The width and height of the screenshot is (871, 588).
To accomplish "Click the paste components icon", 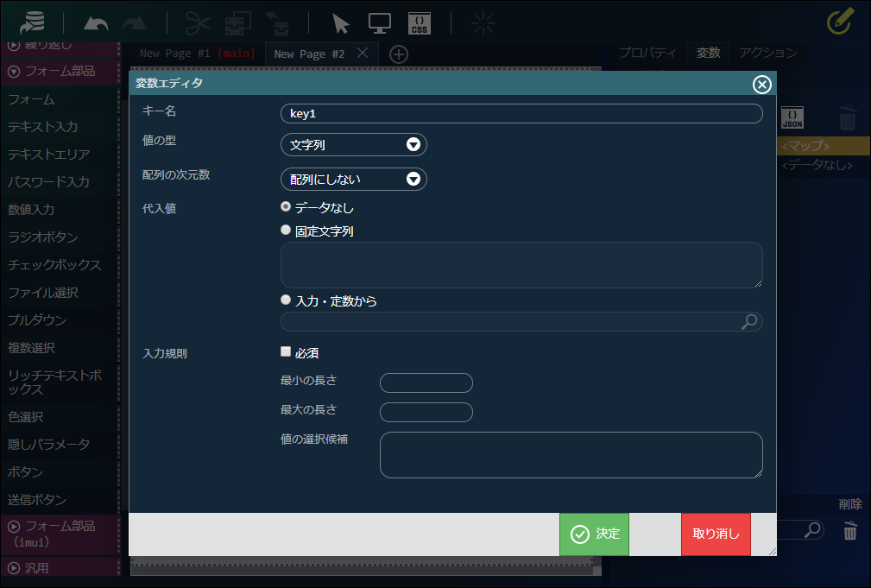I will [277, 23].
